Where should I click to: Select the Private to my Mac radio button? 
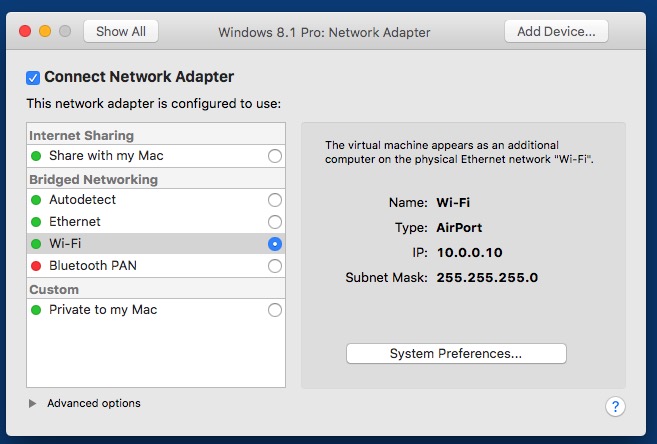(275, 310)
